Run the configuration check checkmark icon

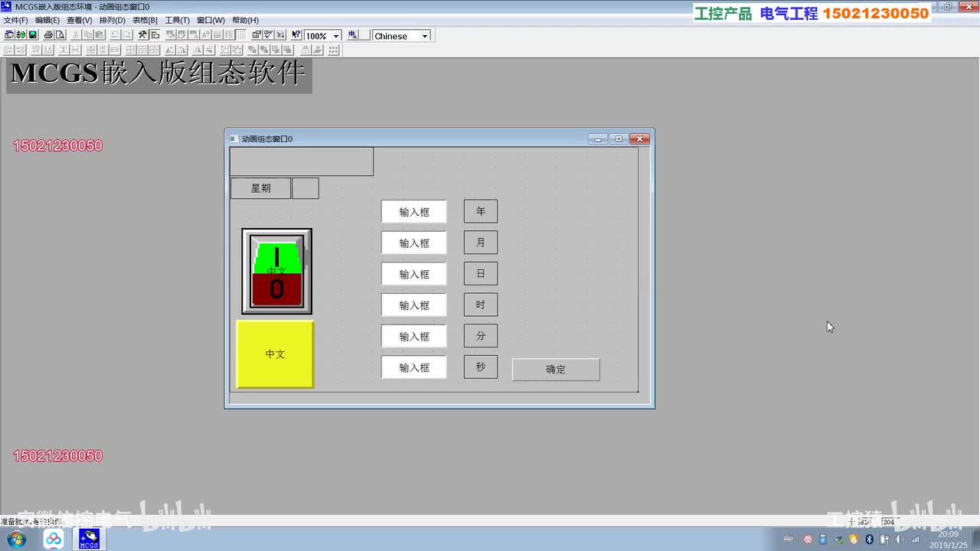268,35
